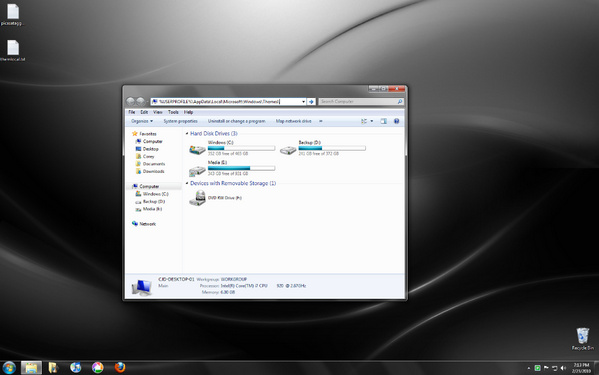Collapse Devices with Removable Storage group
The height and width of the screenshot is (375, 599).
187,183
